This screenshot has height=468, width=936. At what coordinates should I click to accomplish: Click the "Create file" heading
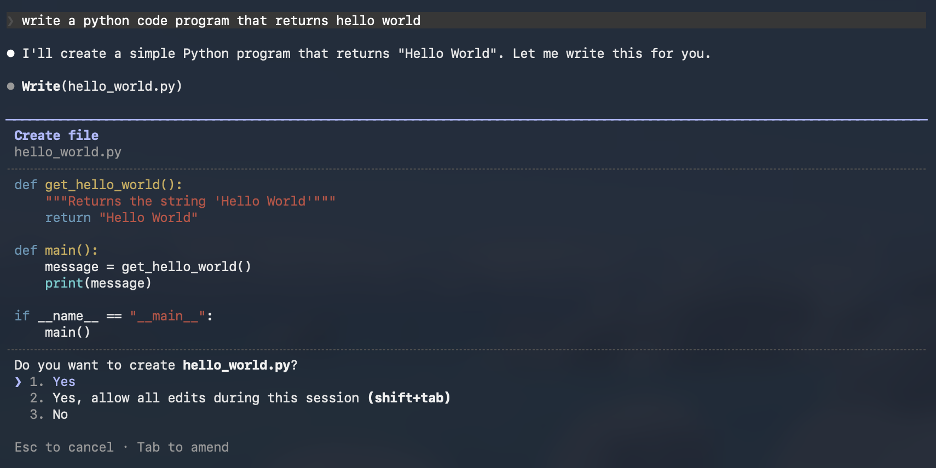coord(56,135)
